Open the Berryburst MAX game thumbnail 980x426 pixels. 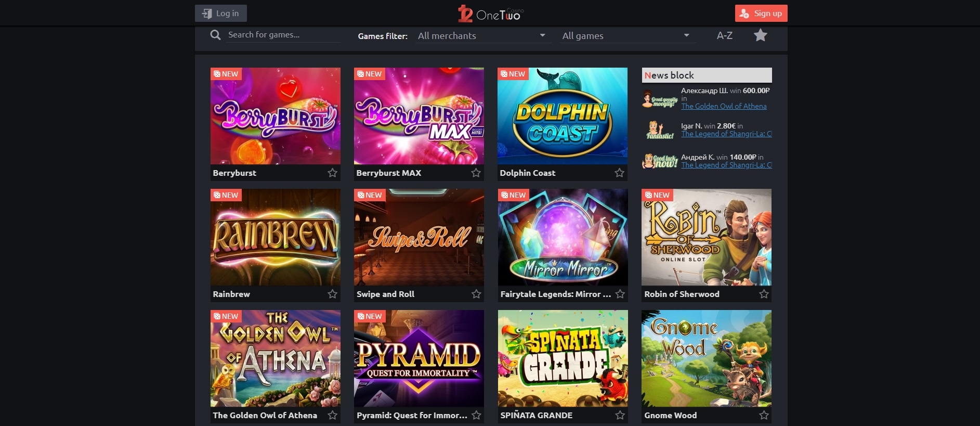coord(419,116)
